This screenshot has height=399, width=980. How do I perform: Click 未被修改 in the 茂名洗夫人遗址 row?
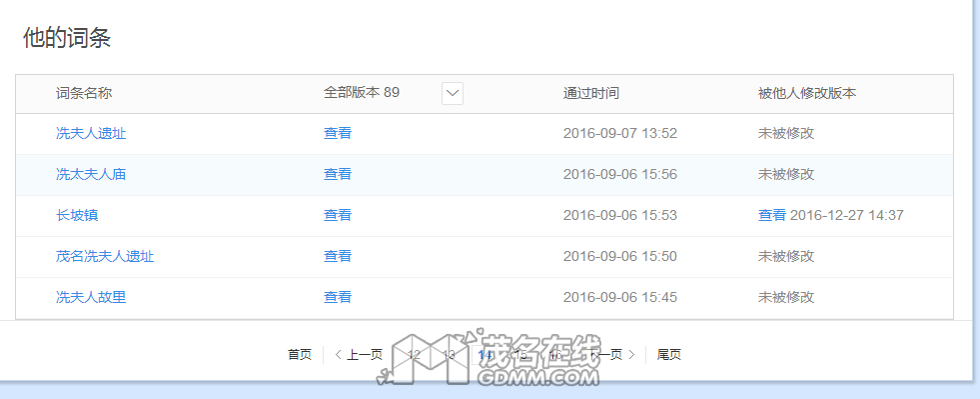786,256
